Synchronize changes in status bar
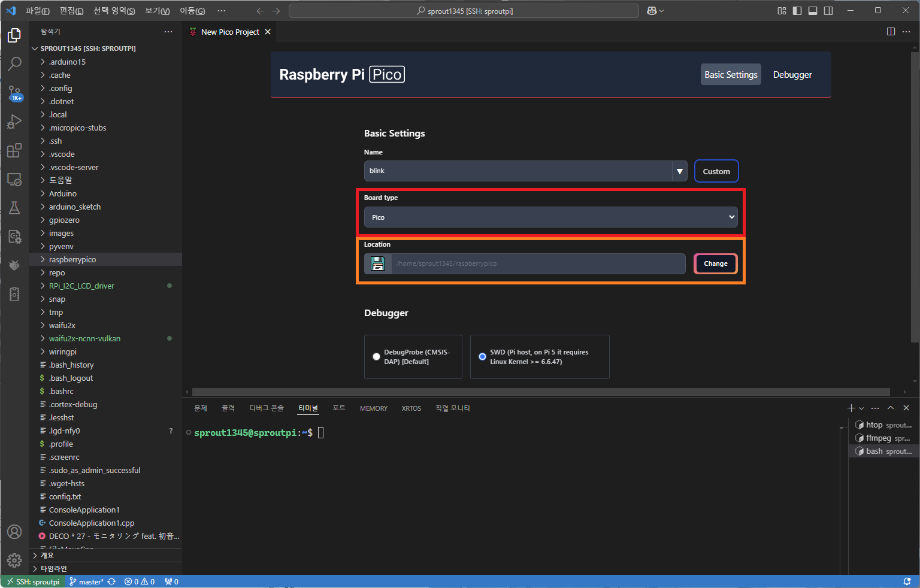Image resolution: width=920 pixels, height=588 pixels. 111,581
